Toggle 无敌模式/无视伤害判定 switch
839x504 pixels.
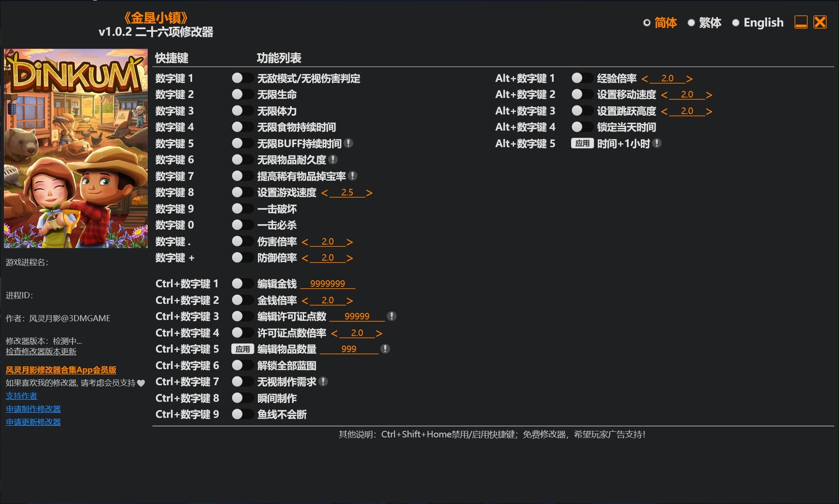point(243,78)
